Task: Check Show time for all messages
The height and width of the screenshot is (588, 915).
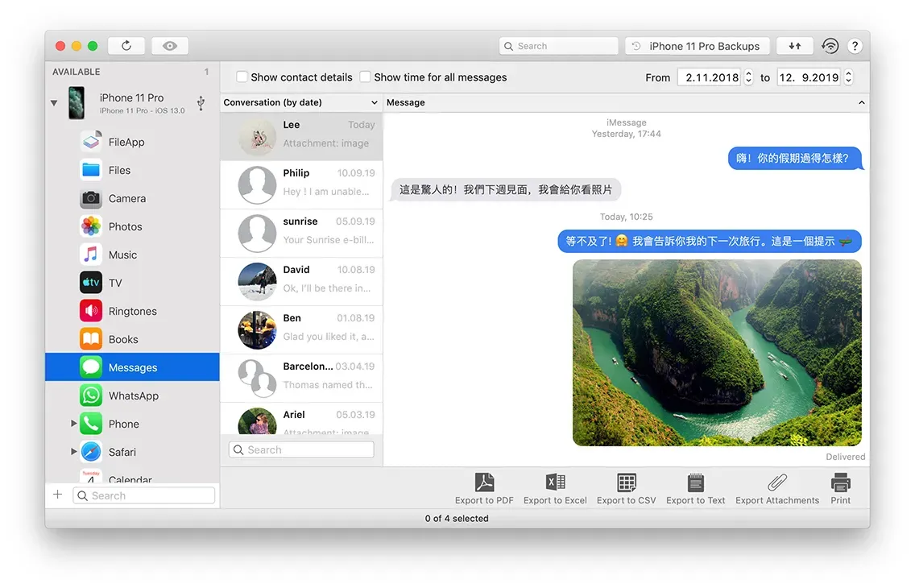Action: coord(365,77)
